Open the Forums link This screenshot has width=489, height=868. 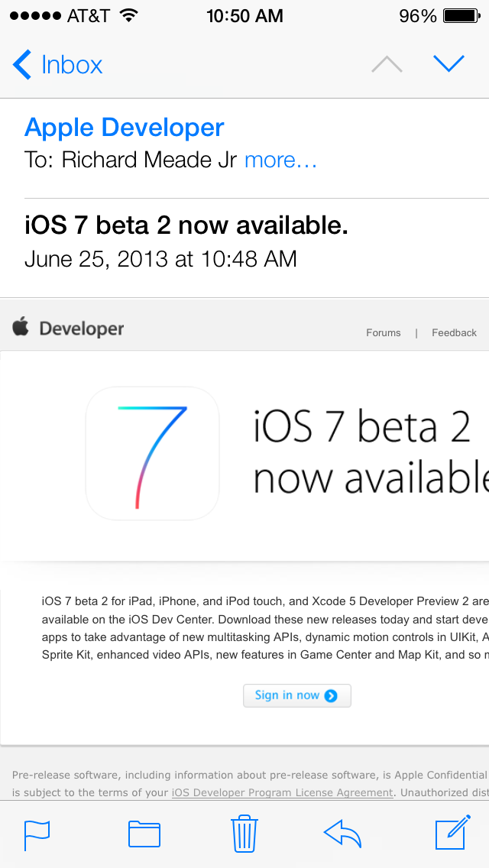point(384,333)
